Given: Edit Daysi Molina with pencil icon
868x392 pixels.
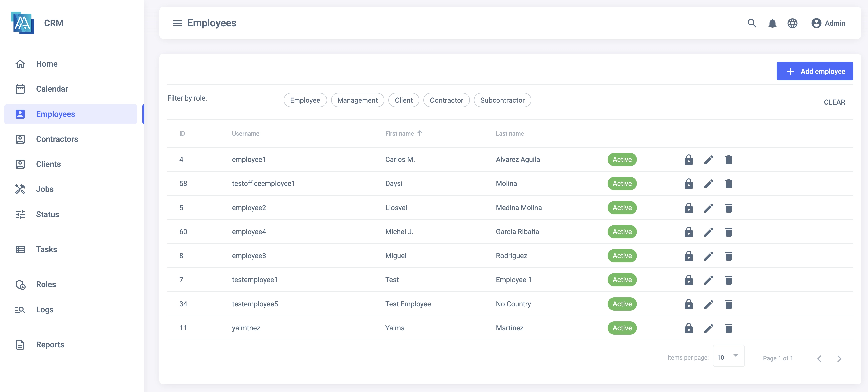Looking at the screenshot, I should tap(709, 184).
